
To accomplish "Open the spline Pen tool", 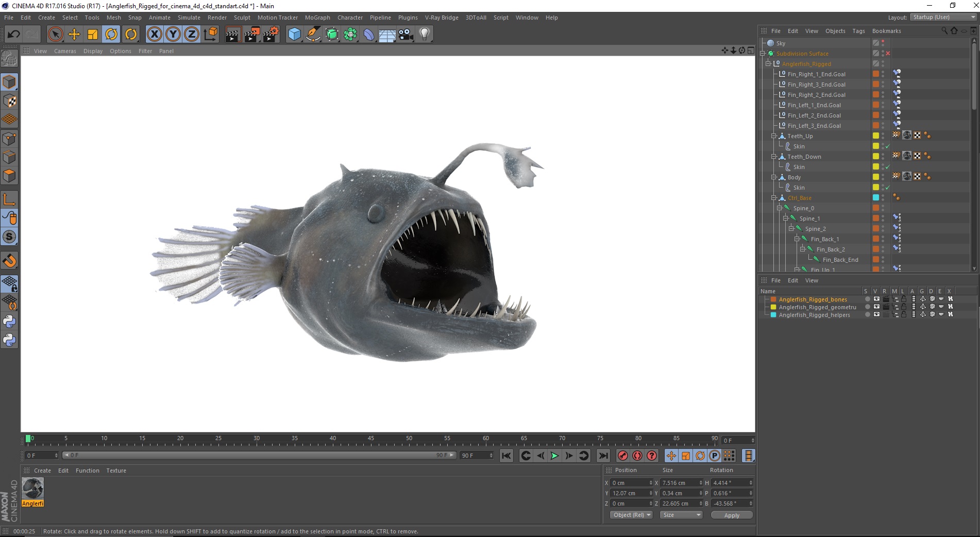I will pos(313,35).
